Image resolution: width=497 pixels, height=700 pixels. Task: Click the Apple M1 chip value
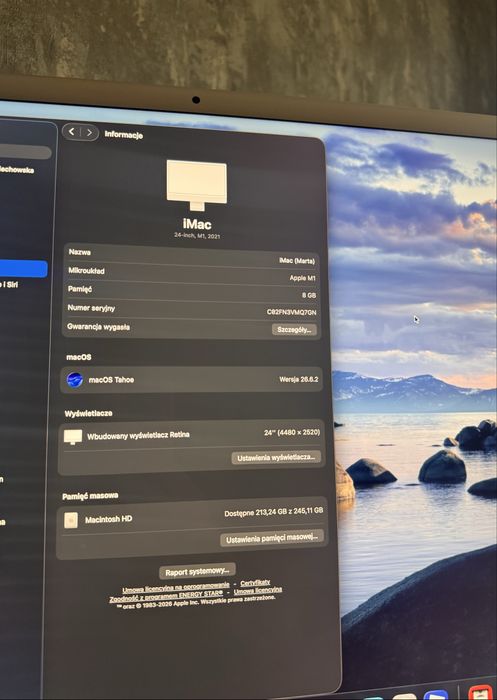point(302,278)
